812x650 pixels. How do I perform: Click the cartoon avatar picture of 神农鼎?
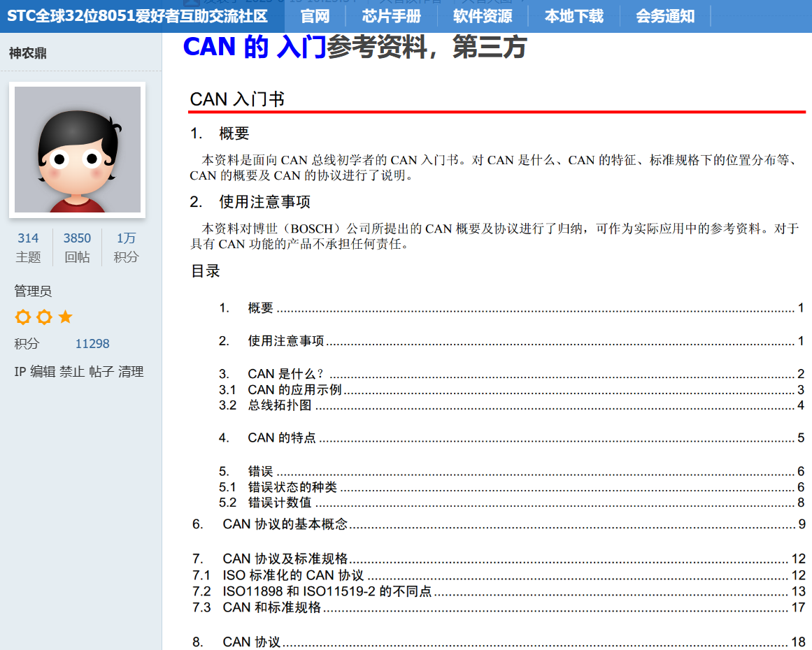click(x=77, y=150)
